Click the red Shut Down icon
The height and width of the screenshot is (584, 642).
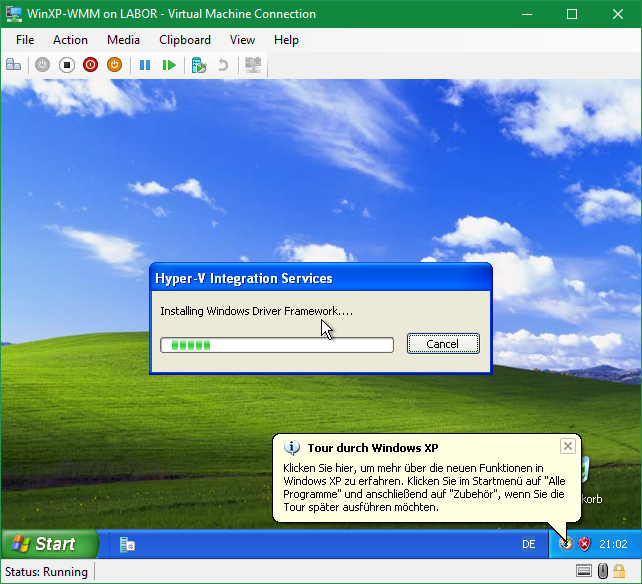(91, 65)
